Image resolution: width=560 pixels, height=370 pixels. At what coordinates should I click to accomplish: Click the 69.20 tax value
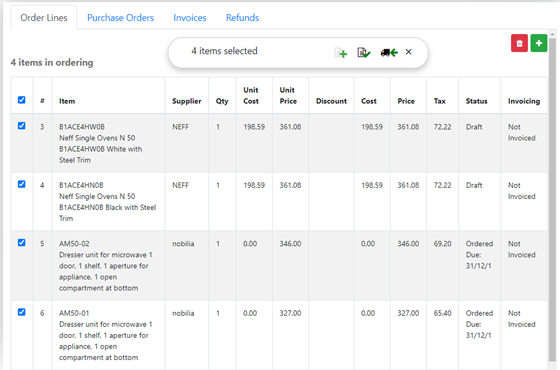[x=442, y=244]
